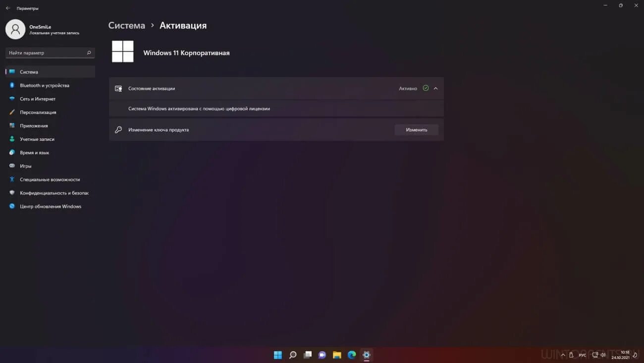Launch Microsoft Edge from the taskbar
644x363 pixels.
tap(352, 355)
